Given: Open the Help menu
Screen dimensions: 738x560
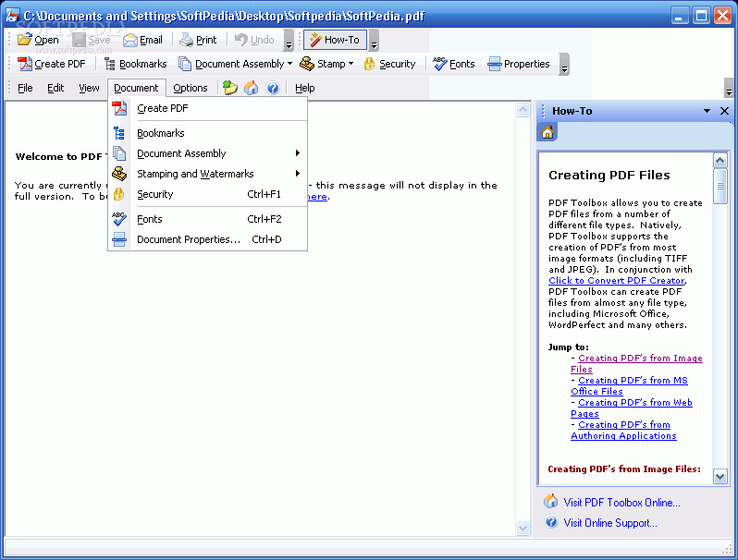Looking at the screenshot, I should pos(305,88).
